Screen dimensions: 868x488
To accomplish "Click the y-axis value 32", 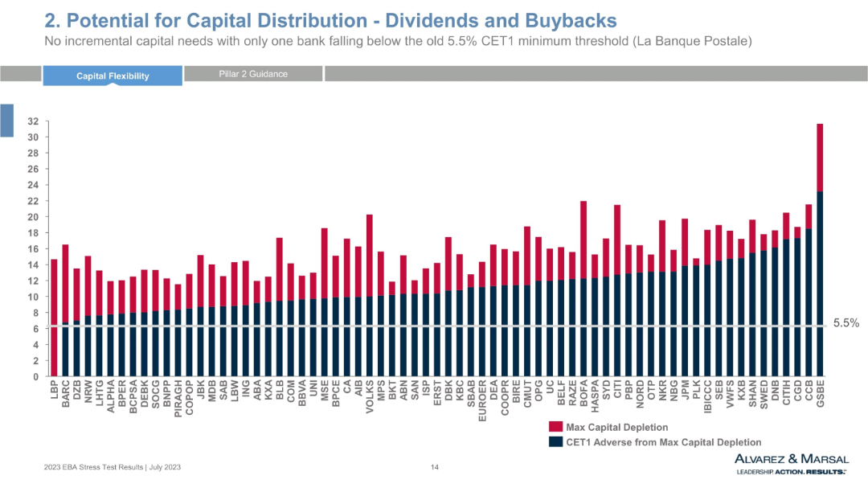I will [33, 121].
